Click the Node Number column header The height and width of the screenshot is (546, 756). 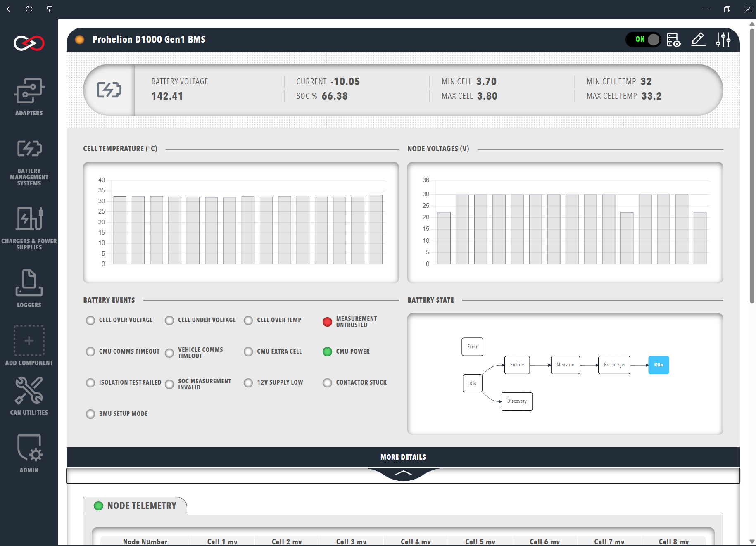click(145, 541)
